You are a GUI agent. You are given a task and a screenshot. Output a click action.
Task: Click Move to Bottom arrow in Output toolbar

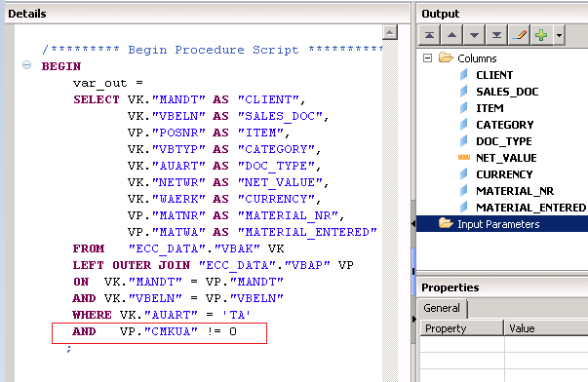click(x=496, y=35)
